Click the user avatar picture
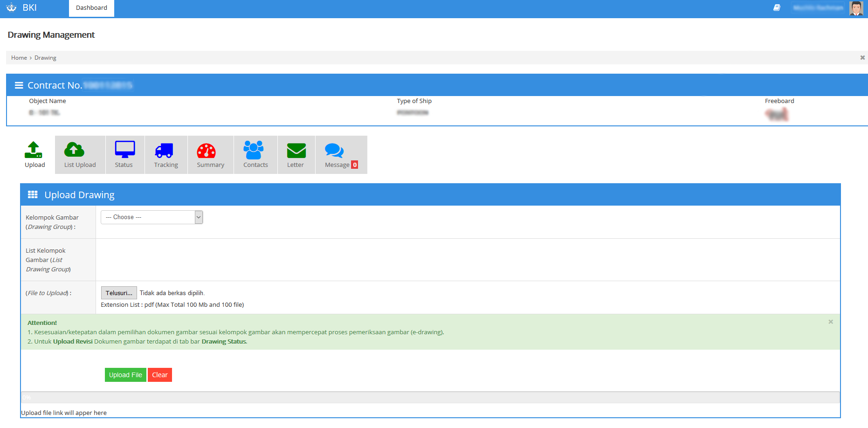 tap(856, 8)
